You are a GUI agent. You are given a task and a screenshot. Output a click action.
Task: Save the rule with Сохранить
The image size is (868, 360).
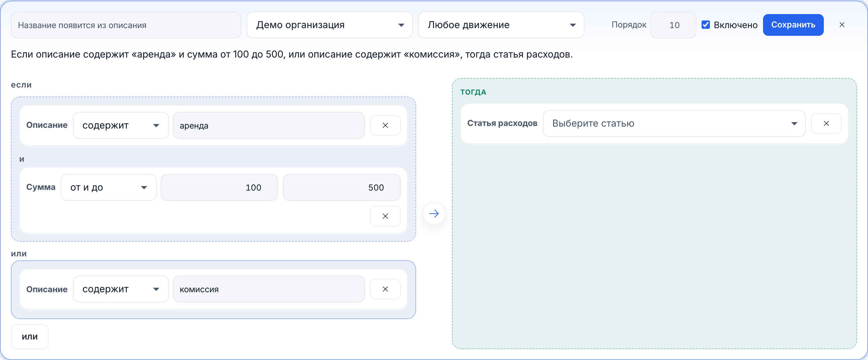coord(793,25)
